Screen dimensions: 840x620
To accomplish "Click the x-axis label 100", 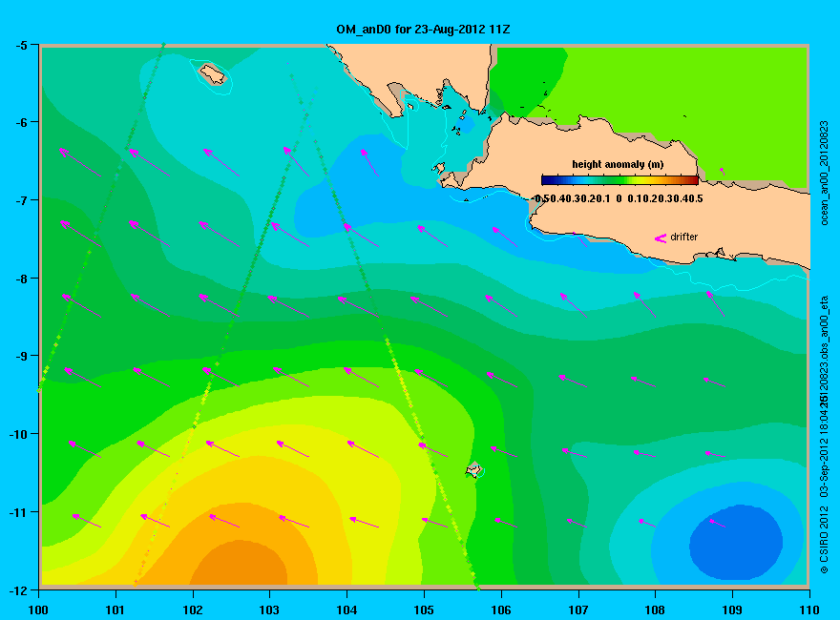I will pyautogui.click(x=38, y=610).
